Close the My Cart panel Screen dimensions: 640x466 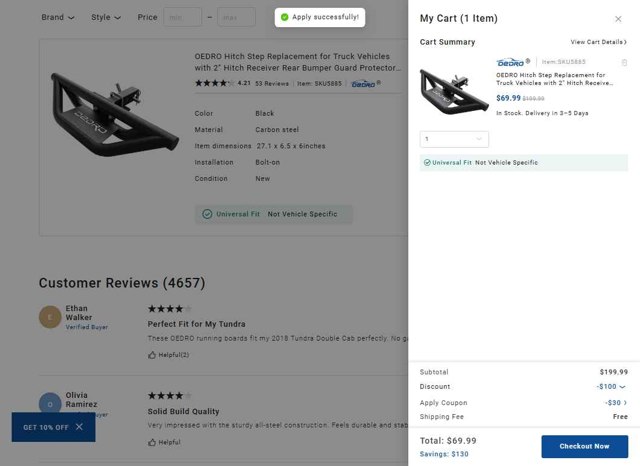coord(618,19)
